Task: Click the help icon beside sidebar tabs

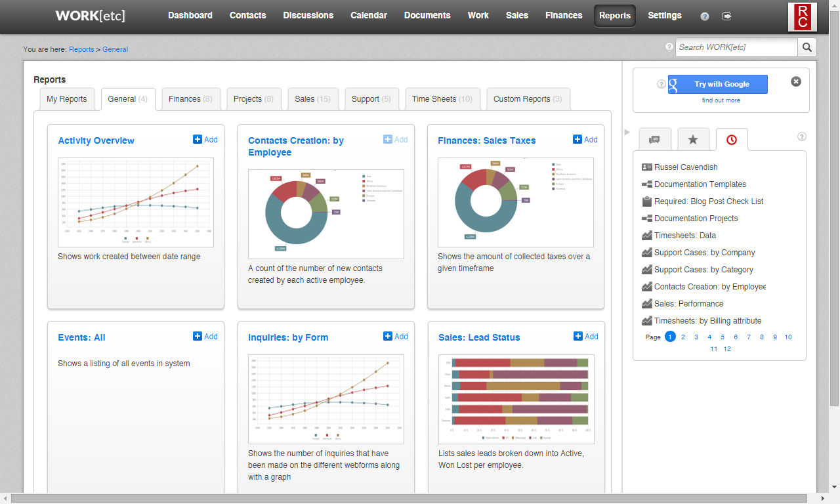Action: click(x=801, y=136)
